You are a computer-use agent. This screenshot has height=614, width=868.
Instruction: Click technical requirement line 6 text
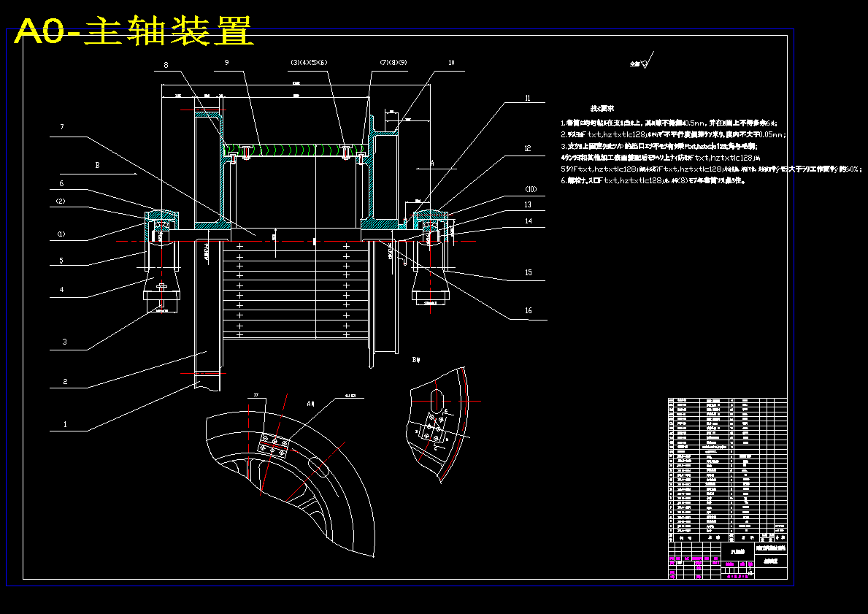click(653, 180)
